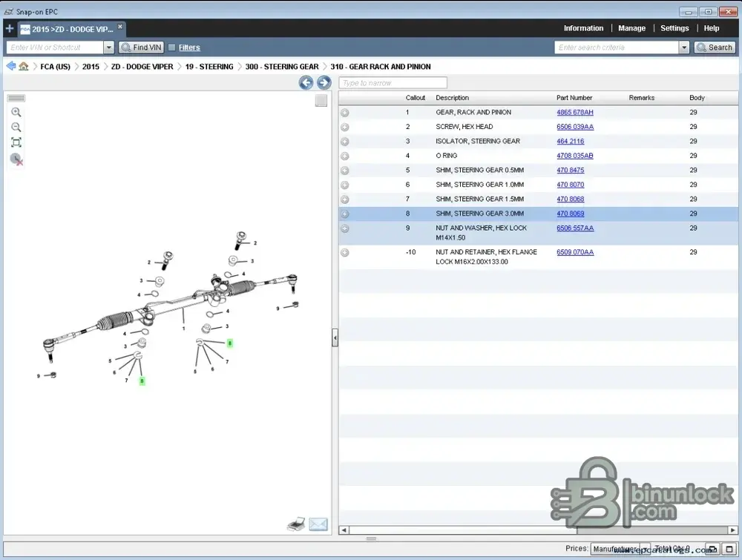The height and width of the screenshot is (560, 742).
Task: Print the diagram with the printer icon
Action: 296,524
